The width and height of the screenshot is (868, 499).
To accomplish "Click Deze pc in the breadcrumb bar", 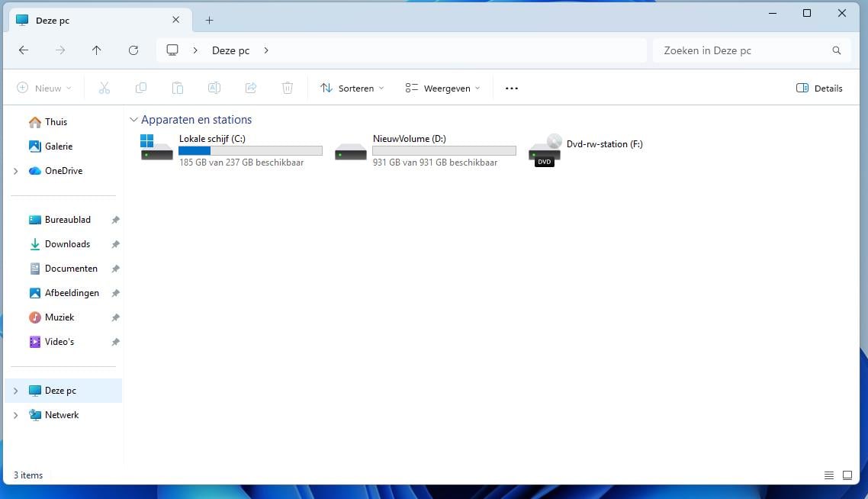I will pyautogui.click(x=230, y=50).
